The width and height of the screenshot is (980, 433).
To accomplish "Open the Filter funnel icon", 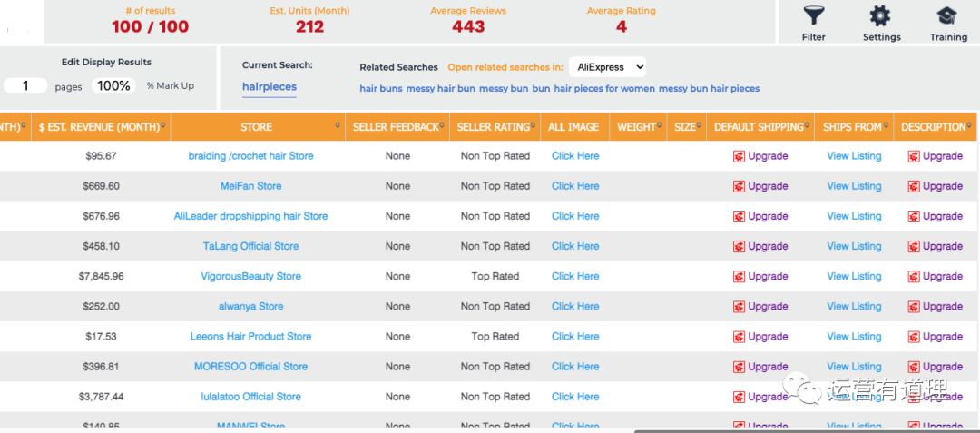I will point(813,16).
